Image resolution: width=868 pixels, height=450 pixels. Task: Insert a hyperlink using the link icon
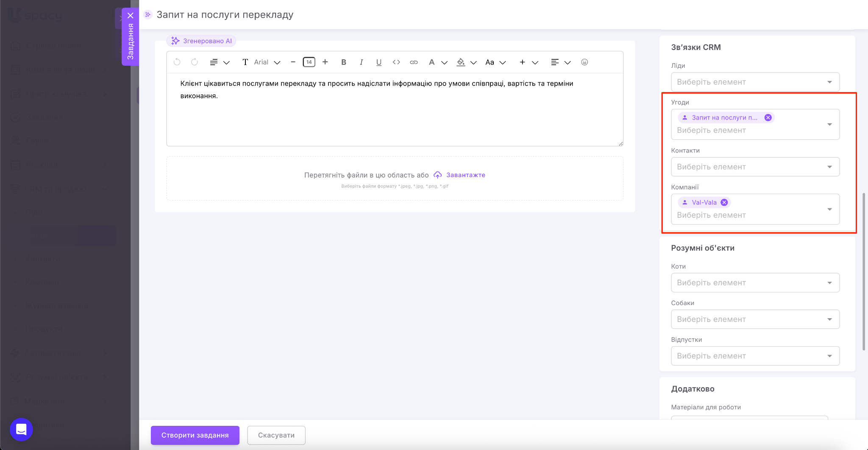(414, 62)
